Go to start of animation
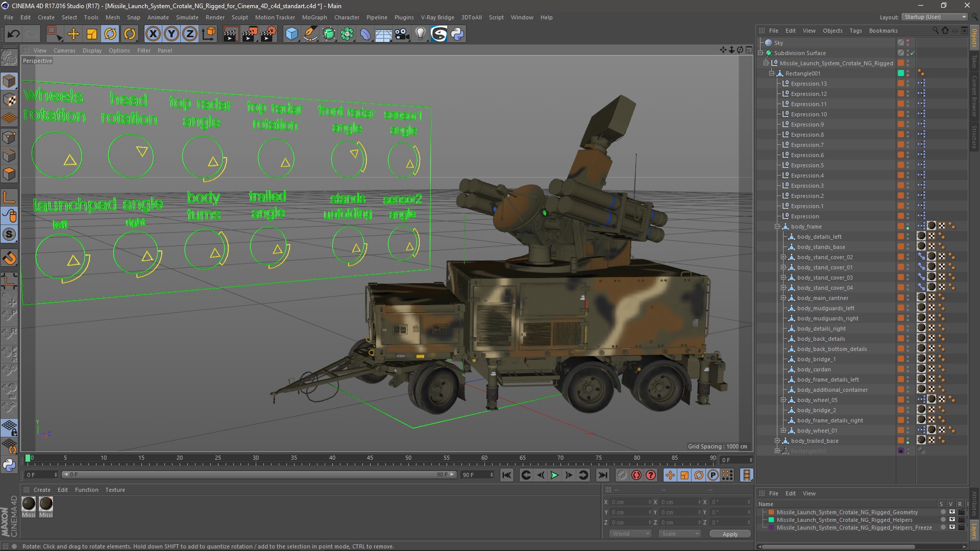980x551 pixels. tap(506, 475)
